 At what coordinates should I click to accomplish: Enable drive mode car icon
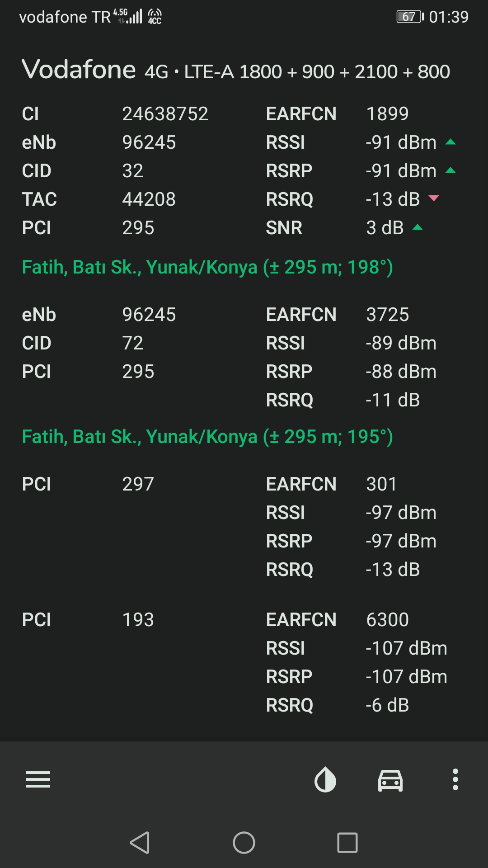coord(390,780)
